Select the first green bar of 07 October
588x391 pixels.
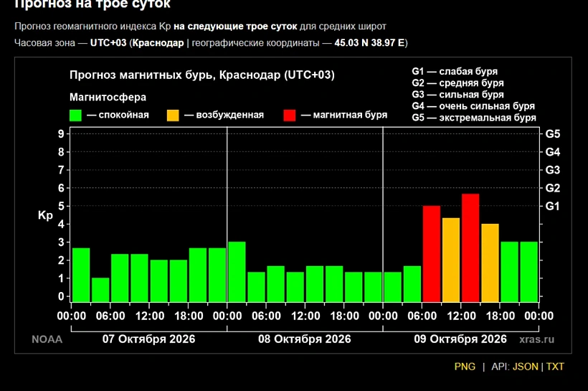pos(81,275)
